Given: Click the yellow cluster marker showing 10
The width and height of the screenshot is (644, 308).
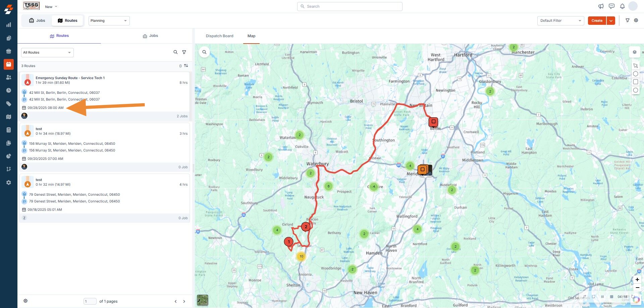Looking at the screenshot, I should [x=301, y=256].
